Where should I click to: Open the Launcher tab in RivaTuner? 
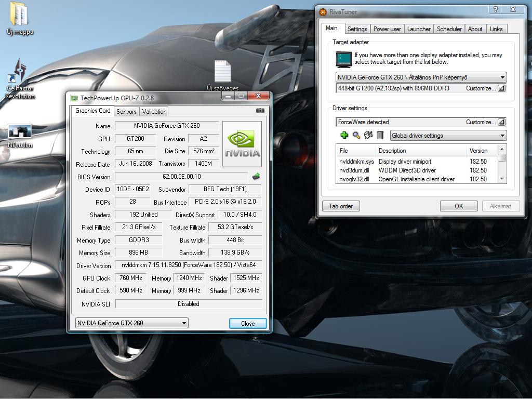[419, 29]
